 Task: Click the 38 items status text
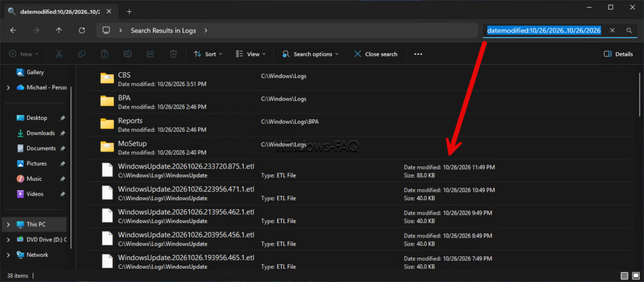(x=17, y=275)
